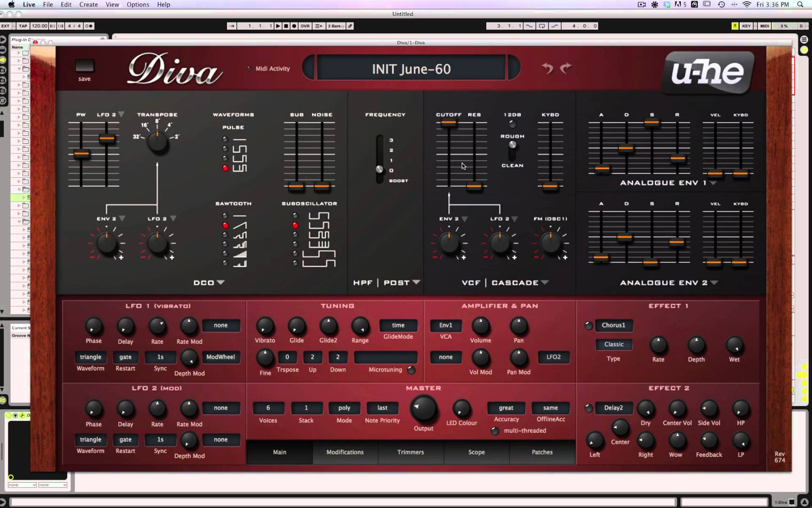Viewport: 812px width, 508px height.
Task: Click the Env1 VCA selector
Action: [x=445, y=325]
